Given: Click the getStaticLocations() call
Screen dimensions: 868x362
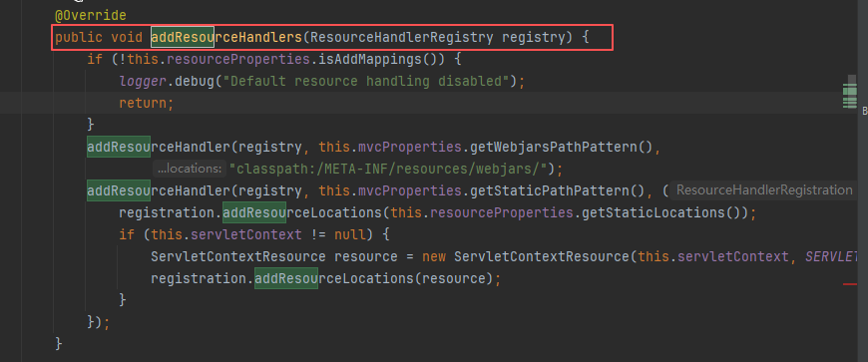Looking at the screenshot, I should [660, 212].
